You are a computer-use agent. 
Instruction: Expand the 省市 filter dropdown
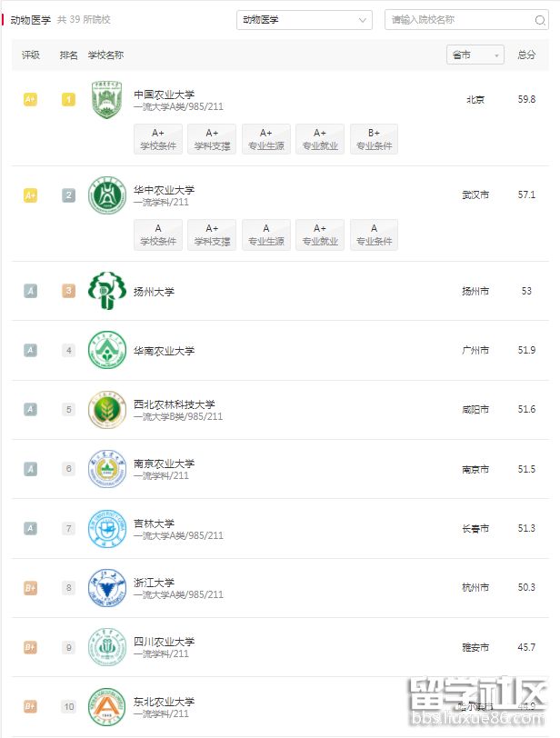point(474,55)
